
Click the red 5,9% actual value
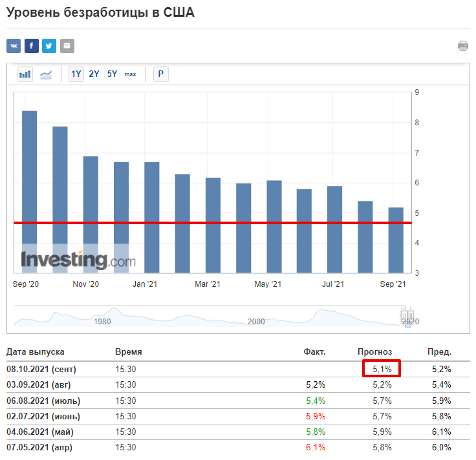tap(316, 416)
